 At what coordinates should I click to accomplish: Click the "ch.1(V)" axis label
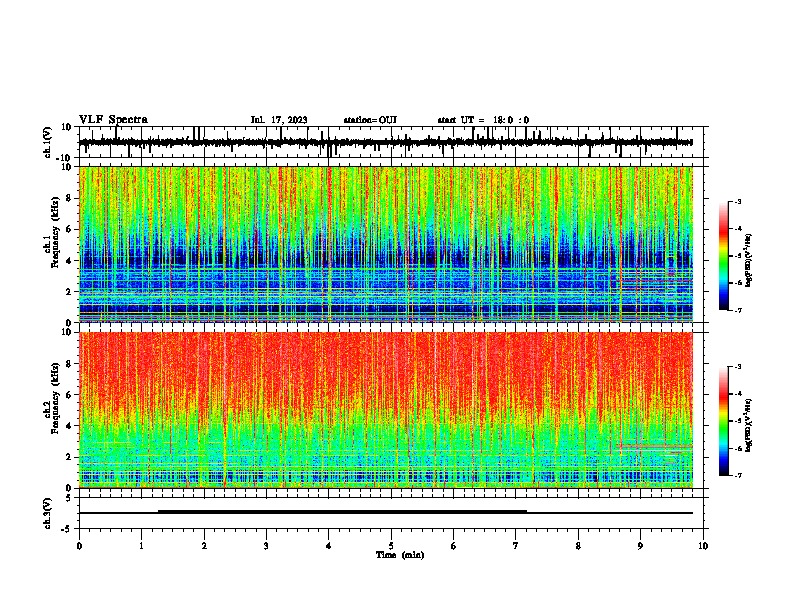48,142
